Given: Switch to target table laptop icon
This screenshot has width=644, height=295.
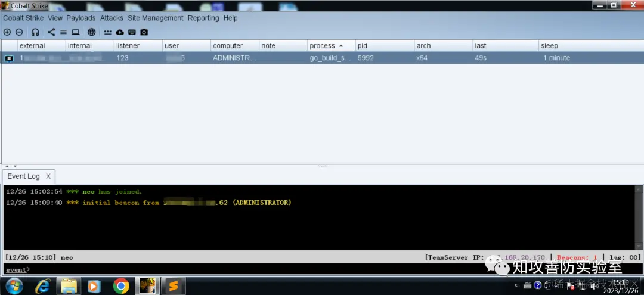Looking at the screenshot, I should [76, 32].
